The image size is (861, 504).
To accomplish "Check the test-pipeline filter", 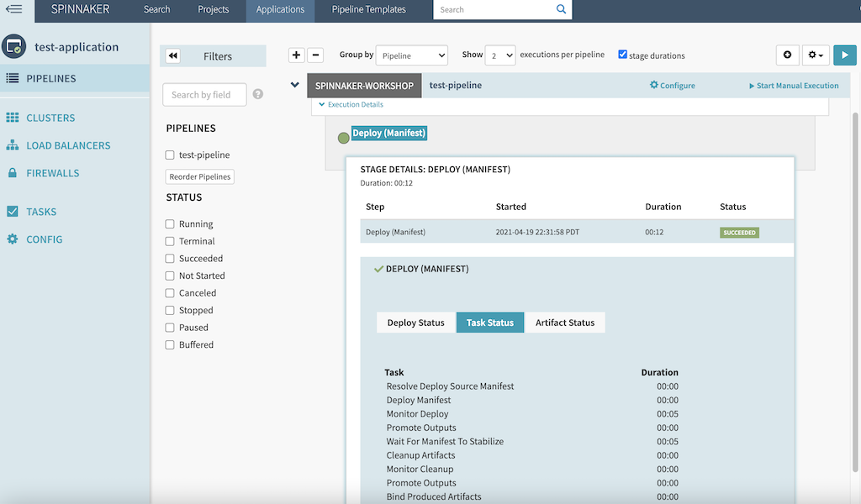I will [x=170, y=155].
